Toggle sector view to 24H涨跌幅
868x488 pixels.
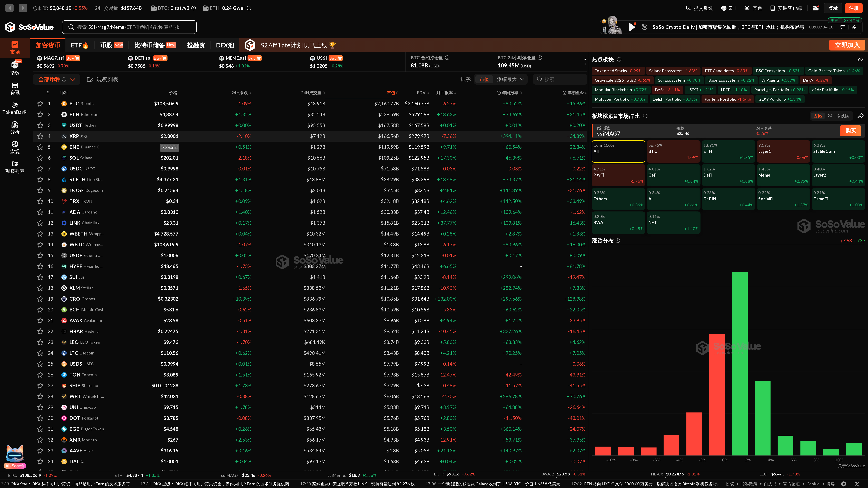(838, 116)
